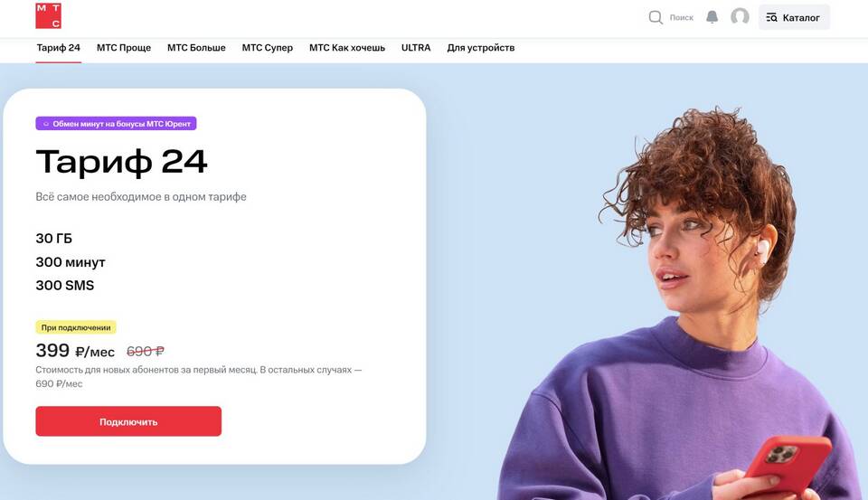Click icon in purple Юрент bonus badge

[x=46, y=124]
